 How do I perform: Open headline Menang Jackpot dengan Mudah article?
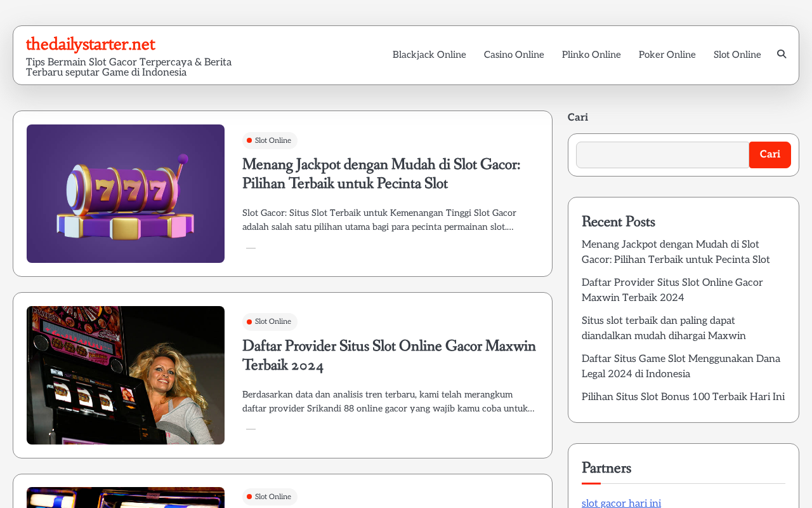click(x=381, y=174)
